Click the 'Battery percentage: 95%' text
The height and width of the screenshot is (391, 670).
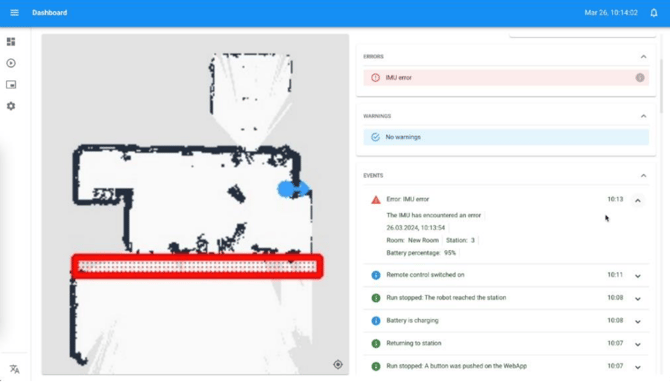pyautogui.click(x=421, y=253)
